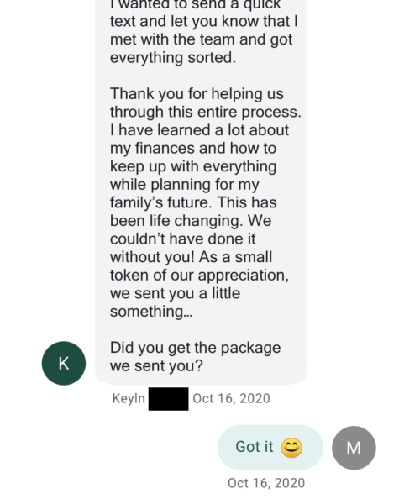Click the timestamp under the 'Got it' reply
The height and width of the screenshot is (504, 420).
pyautogui.click(x=266, y=483)
